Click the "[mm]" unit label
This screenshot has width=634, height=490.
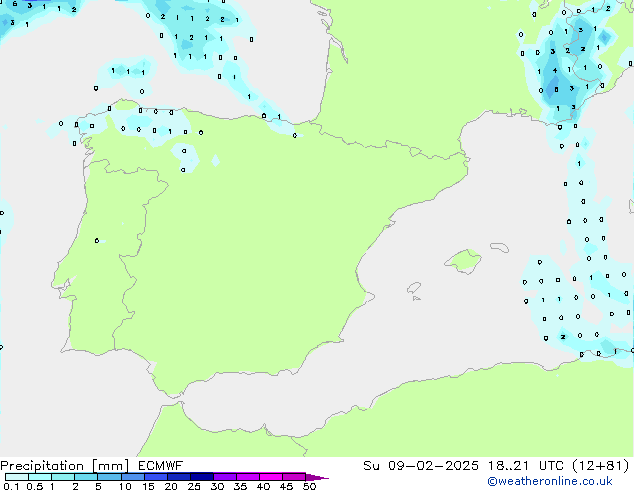110,466
